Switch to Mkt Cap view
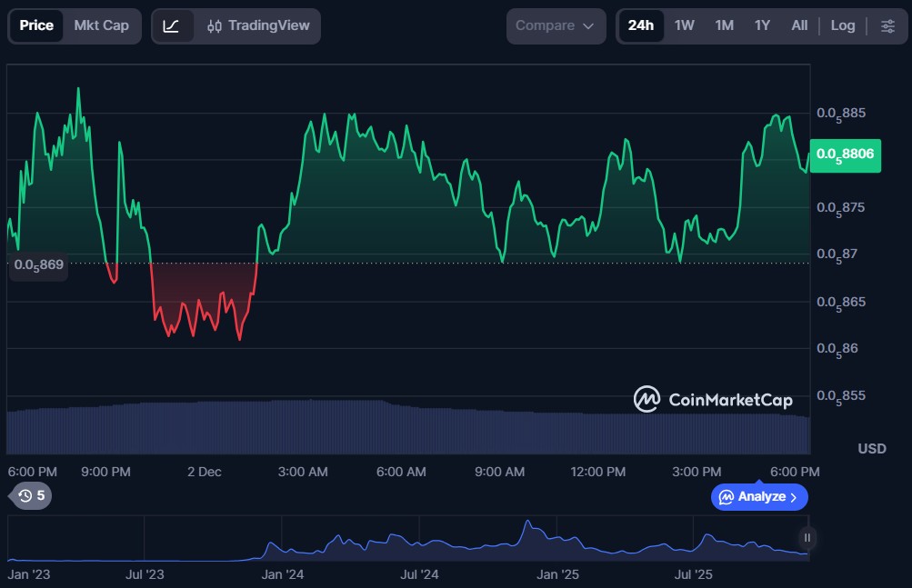 pos(101,25)
